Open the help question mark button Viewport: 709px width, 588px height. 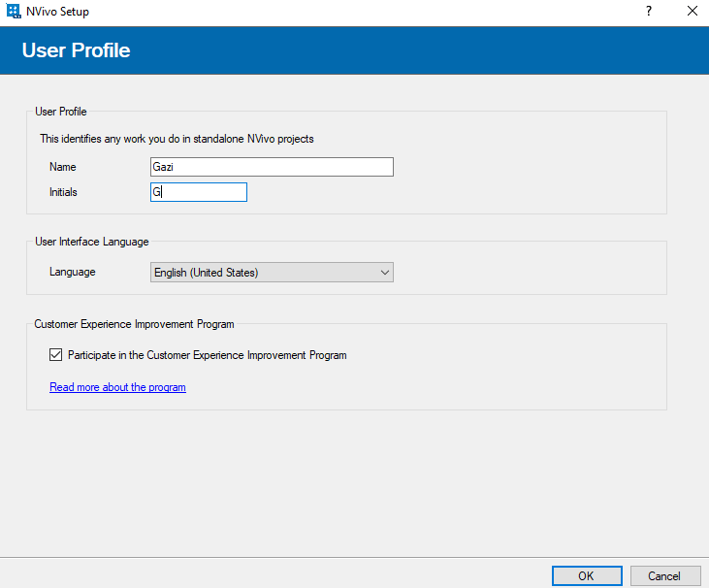coord(649,11)
